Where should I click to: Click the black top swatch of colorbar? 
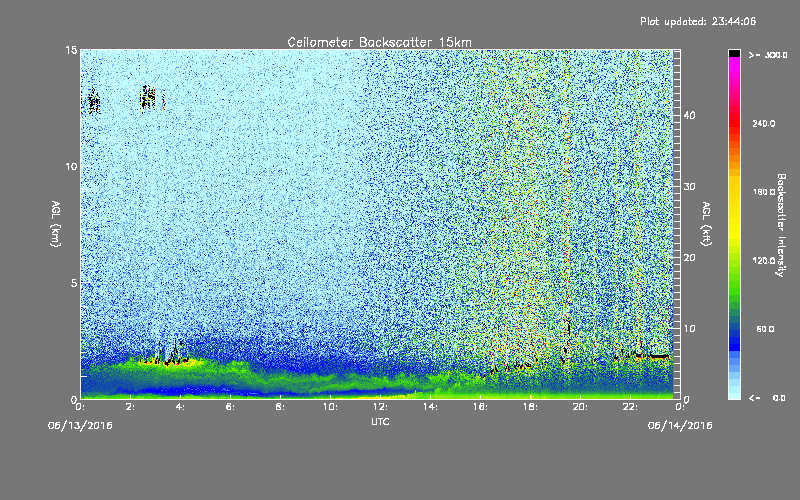(734, 53)
